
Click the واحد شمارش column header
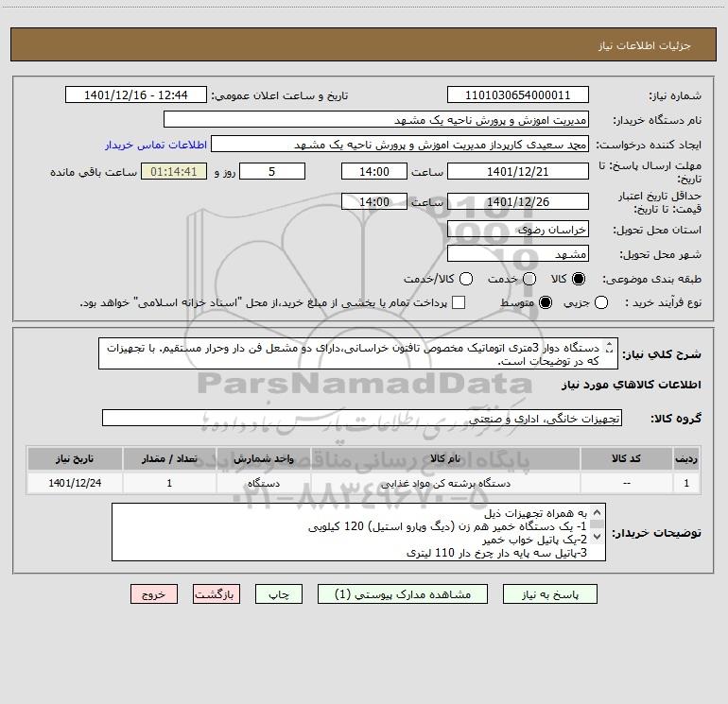[x=263, y=458]
